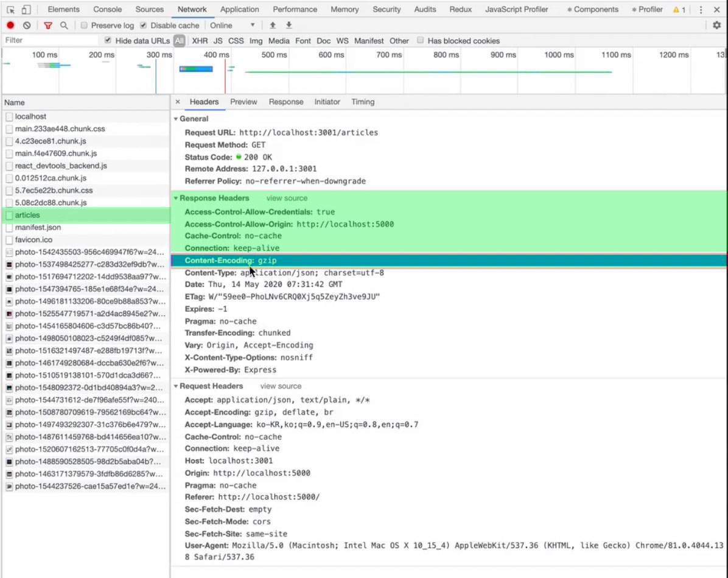Select the localhost document request
728x578 pixels.
click(86, 116)
